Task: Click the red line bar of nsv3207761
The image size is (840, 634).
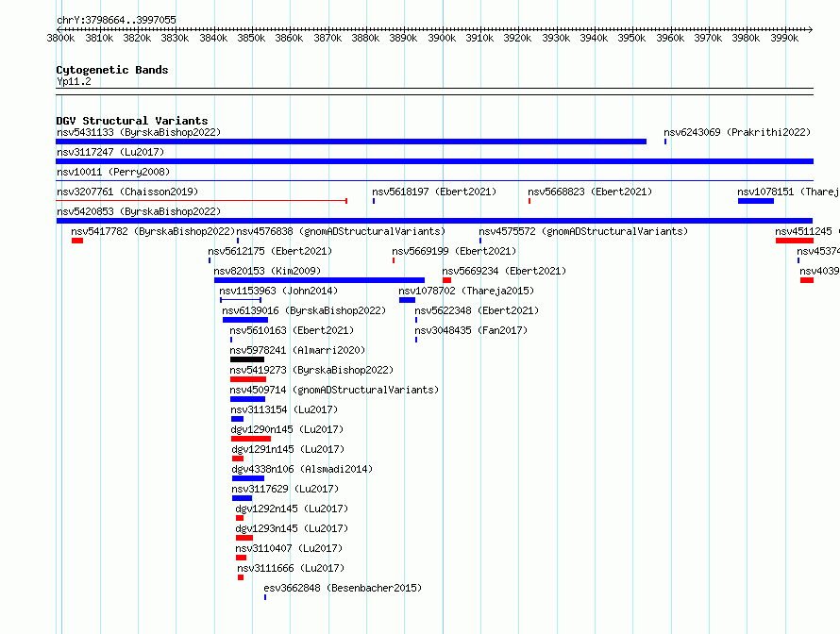Action: [201, 201]
